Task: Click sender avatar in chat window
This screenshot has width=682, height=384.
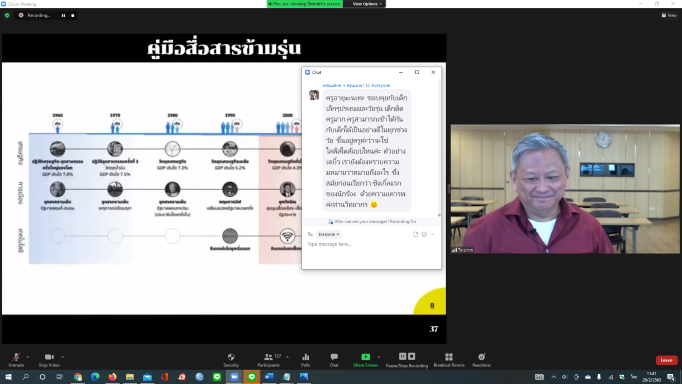Action: tap(314, 95)
